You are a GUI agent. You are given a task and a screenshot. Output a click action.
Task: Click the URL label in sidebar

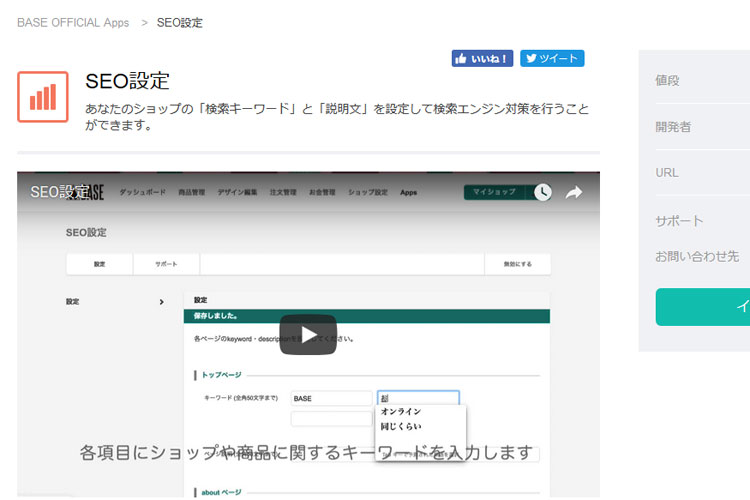[667, 173]
